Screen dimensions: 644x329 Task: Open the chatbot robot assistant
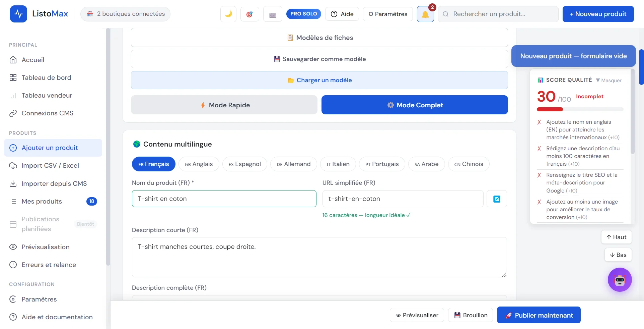tap(620, 280)
